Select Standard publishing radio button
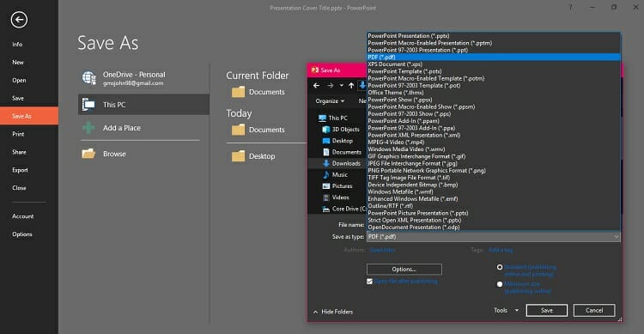 (500, 267)
